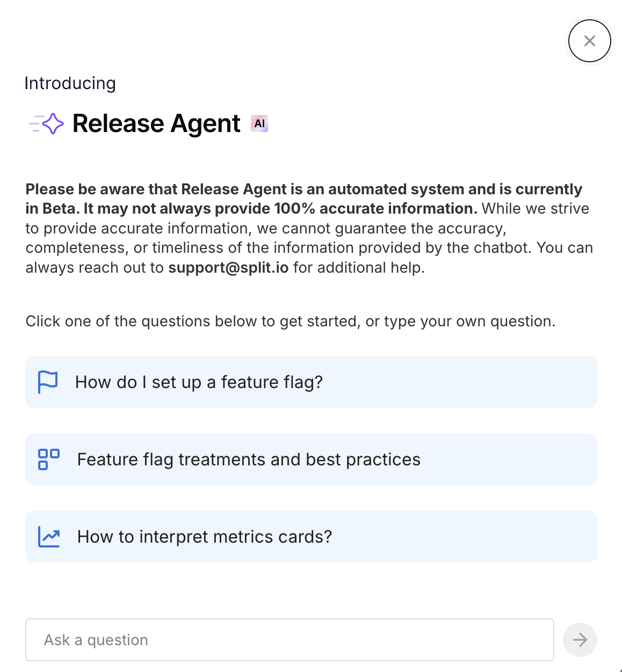Image resolution: width=622 pixels, height=672 pixels.
Task: Open the support@split.io email link
Action: [228, 267]
